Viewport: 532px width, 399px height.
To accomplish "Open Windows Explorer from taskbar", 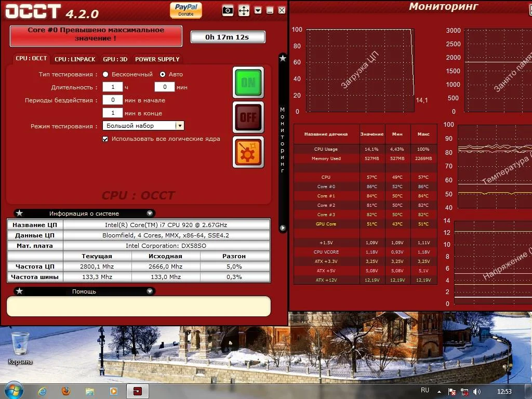I will pos(89,392).
